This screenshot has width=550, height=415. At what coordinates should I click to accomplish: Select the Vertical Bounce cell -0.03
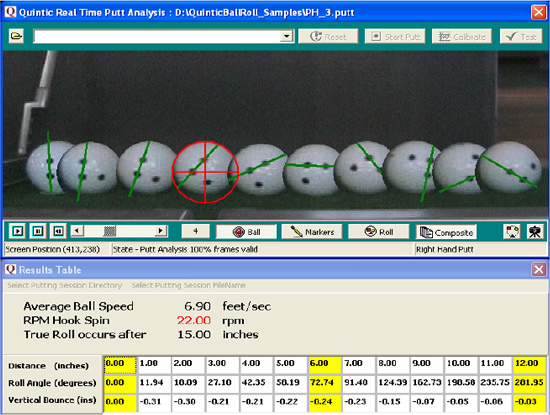[x=530, y=402]
